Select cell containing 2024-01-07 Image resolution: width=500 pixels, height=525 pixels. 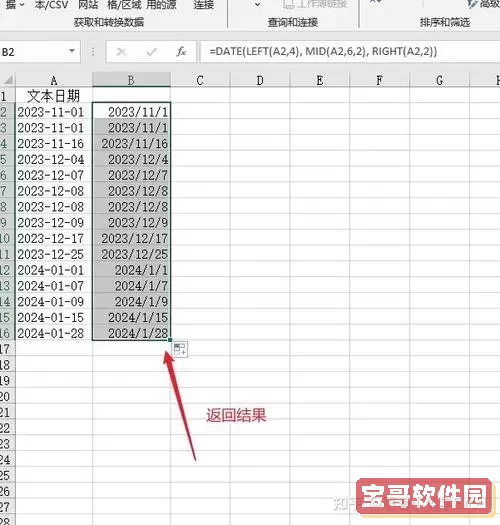tap(54, 286)
